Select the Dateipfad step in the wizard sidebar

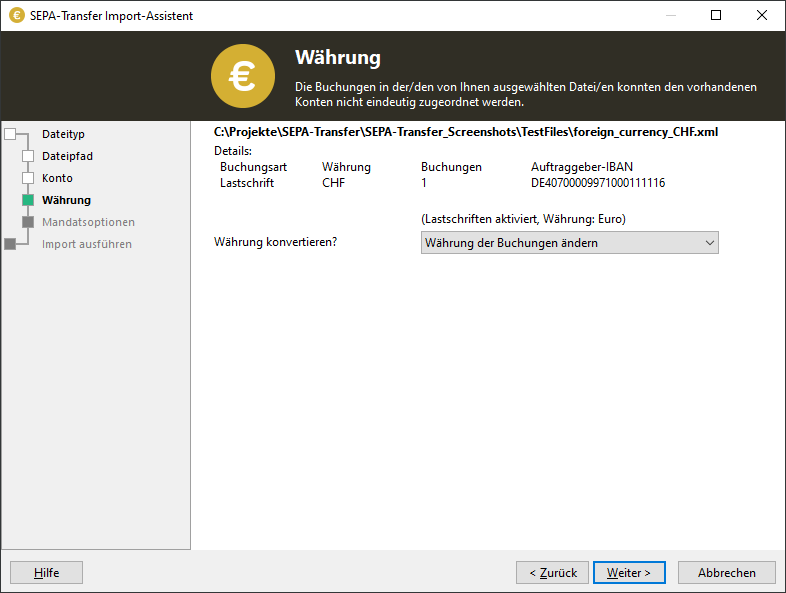(67, 156)
